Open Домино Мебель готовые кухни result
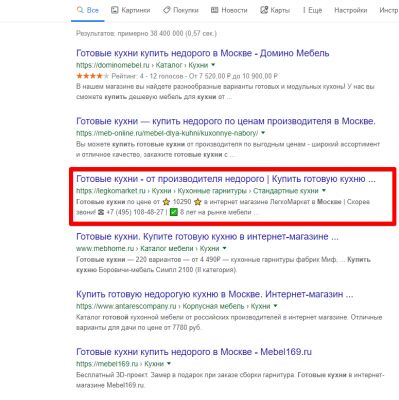This screenshot has width=399, height=400. pos(203,53)
